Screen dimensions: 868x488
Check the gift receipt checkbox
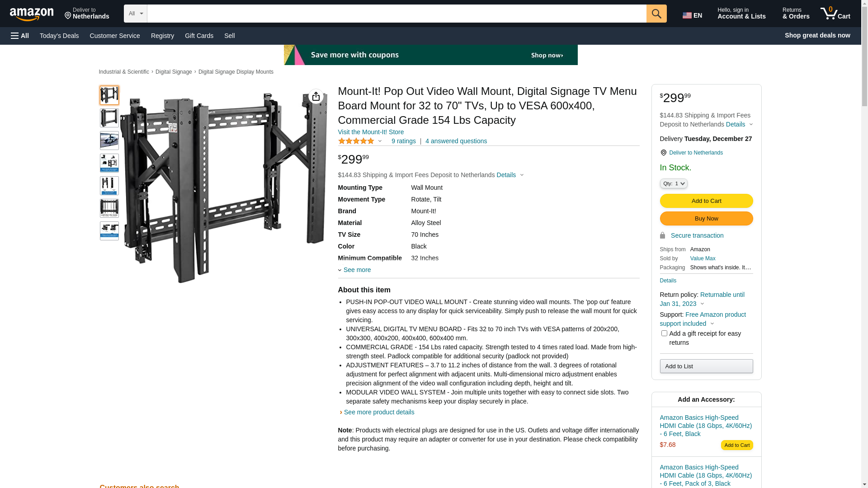coord(664,333)
